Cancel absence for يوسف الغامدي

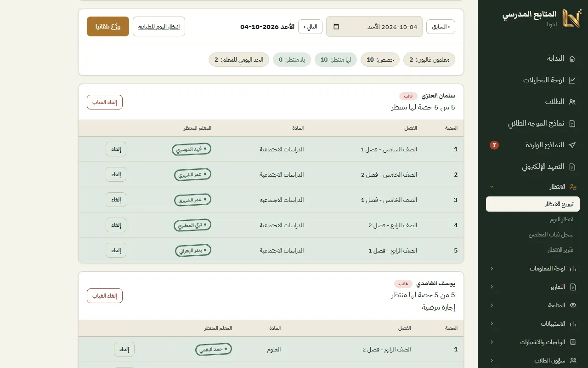pyautogui.click(x=105, y=296)
